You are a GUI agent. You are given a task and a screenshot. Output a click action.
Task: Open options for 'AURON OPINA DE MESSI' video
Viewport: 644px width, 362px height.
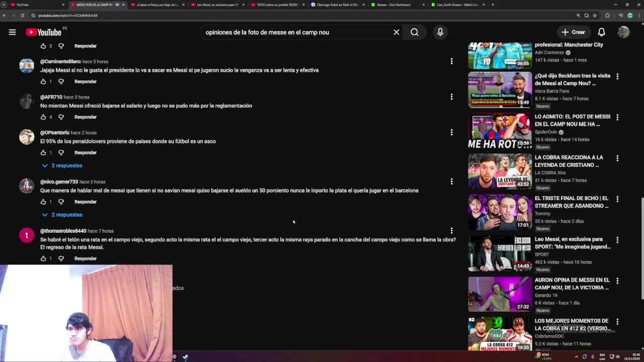617,281
